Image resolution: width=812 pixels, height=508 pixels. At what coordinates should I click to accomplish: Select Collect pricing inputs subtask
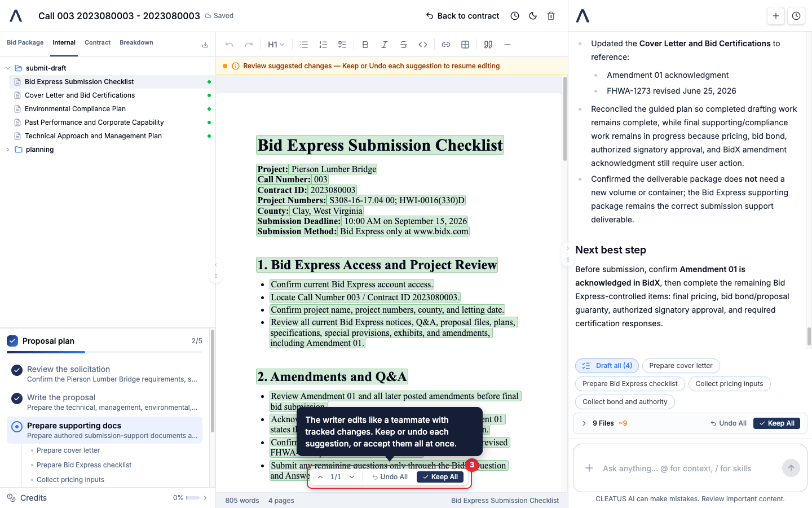point(70,480)
